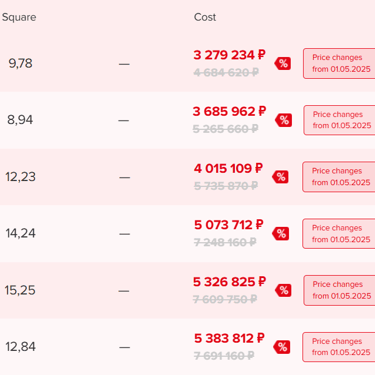Open price changes notice for 12,84 row
The height and width of the screenshot is (375, 375).
pos(339,347)
